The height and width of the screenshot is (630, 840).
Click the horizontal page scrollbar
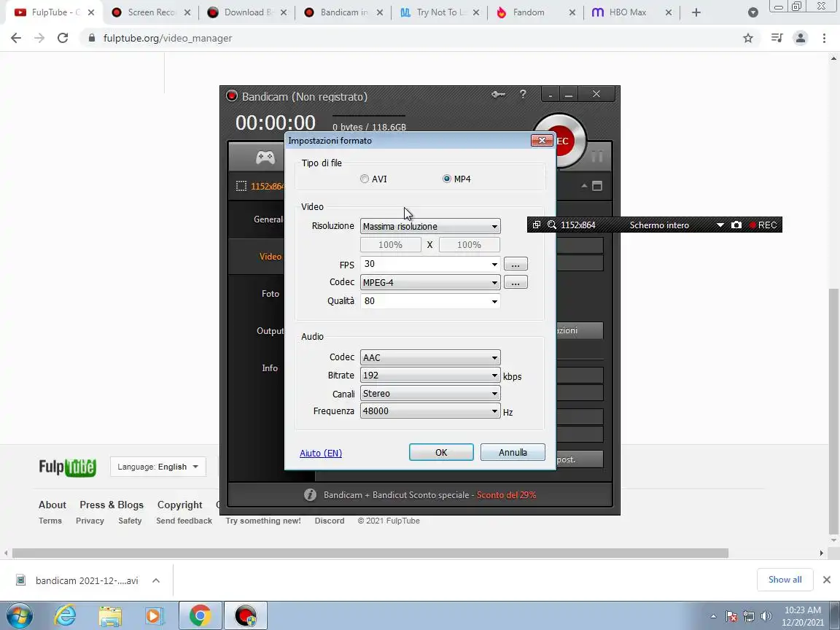(370, 553)
